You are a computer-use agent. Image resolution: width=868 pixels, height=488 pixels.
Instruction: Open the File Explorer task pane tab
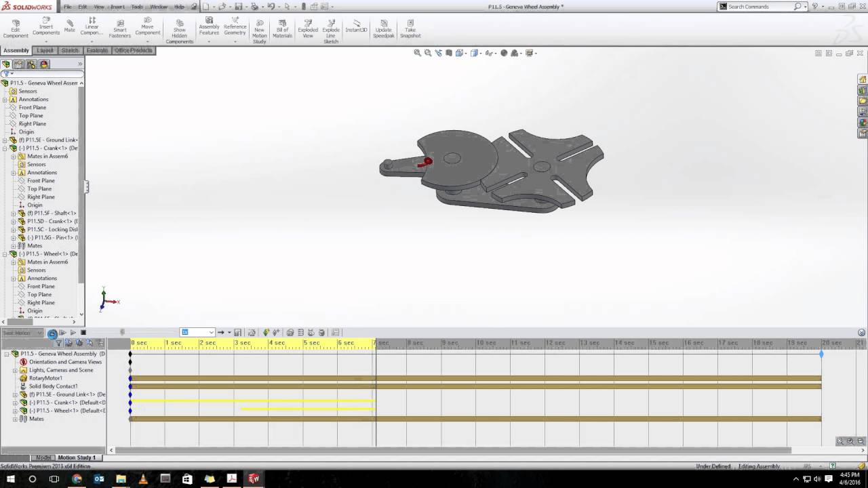(x=863, y=101)
